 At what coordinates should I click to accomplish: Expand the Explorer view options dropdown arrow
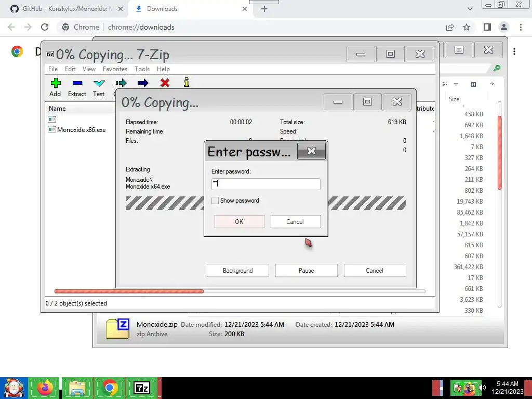456,84
